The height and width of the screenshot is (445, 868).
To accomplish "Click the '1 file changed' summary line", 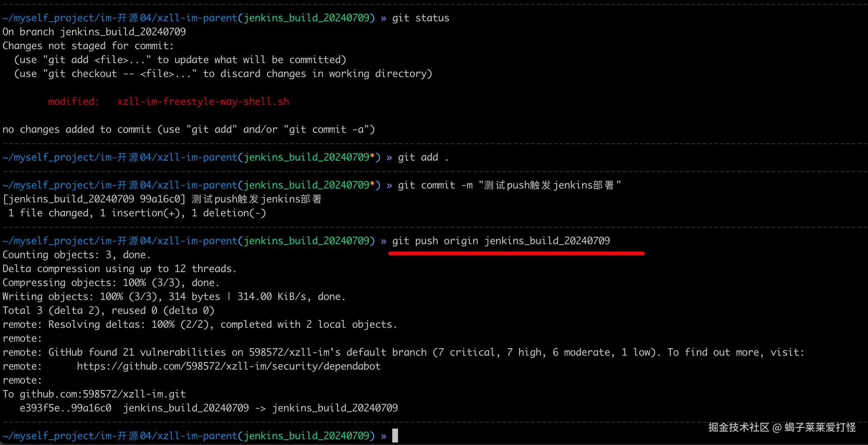I will 137,213.
